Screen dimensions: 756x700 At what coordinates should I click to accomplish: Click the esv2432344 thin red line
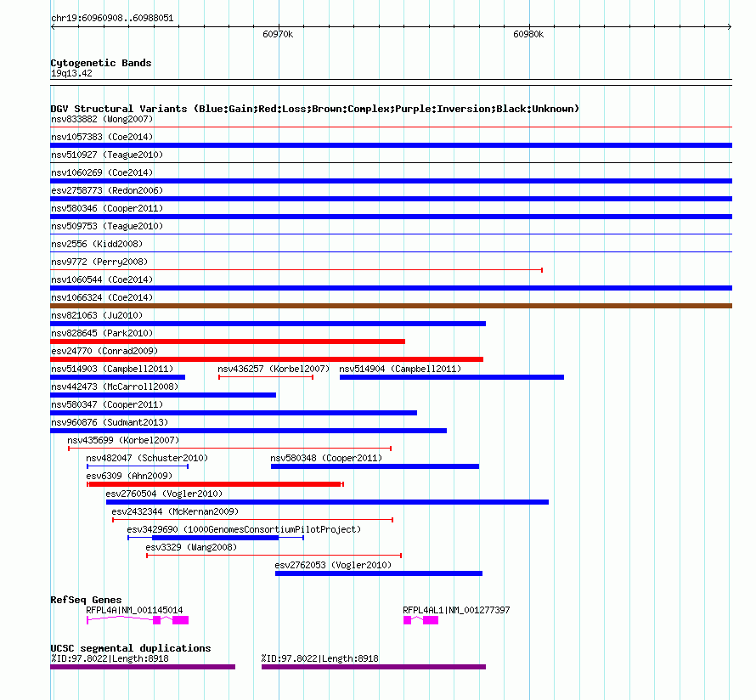[252, 520]
